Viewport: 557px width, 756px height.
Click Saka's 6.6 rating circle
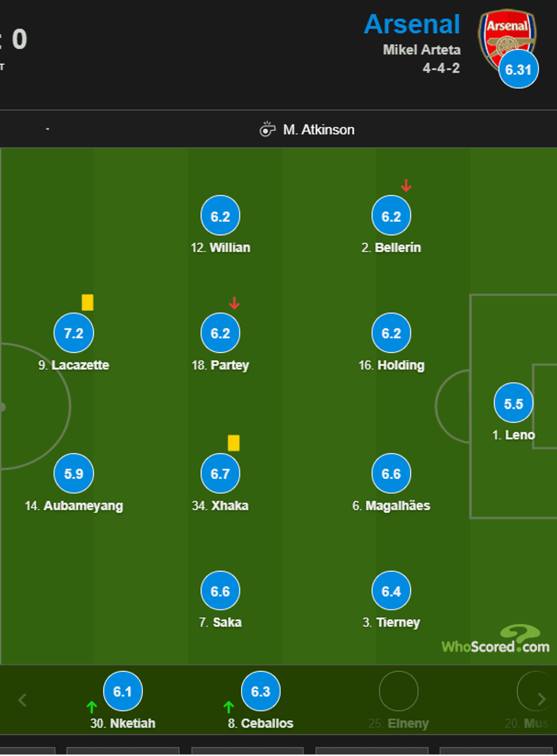click(x=221, y=591)
